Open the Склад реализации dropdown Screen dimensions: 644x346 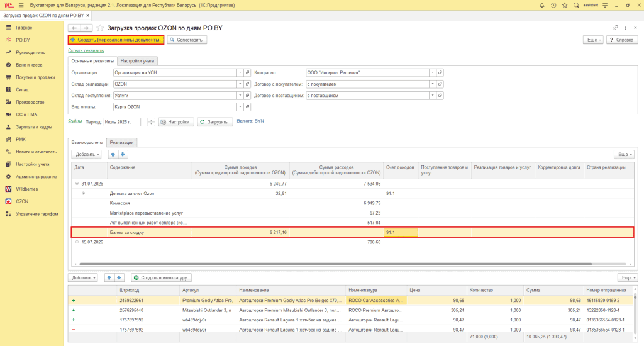click(x=240, y=84)
